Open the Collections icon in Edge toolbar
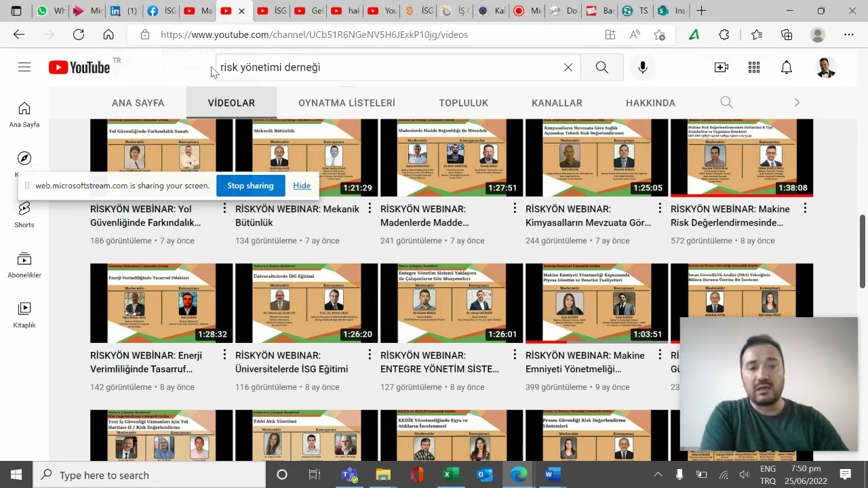This screenshot has height=488, width=868. 787,35
